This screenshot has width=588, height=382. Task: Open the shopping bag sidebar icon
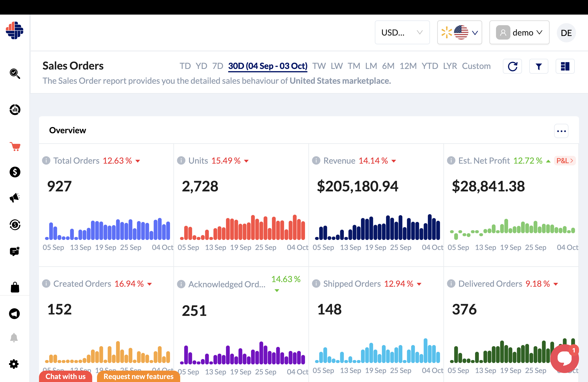[x=15, y=287]
